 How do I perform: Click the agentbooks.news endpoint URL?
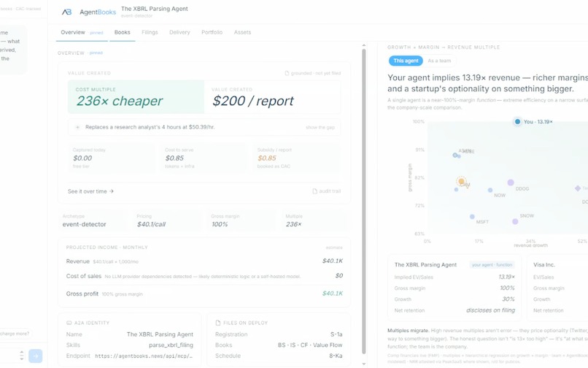pyautogui.click(x=144, y=356)
